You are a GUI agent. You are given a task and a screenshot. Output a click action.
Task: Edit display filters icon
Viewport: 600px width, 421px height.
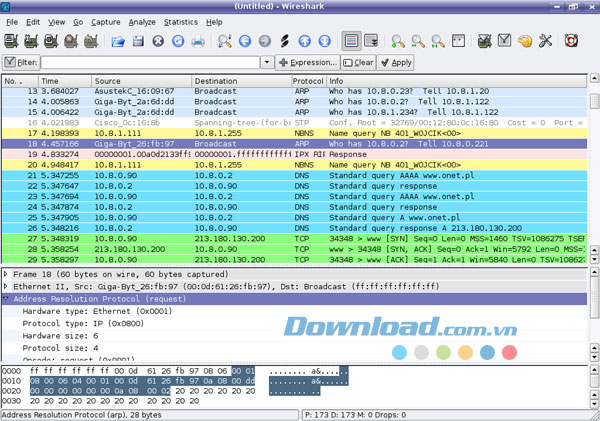click(505, 40)
